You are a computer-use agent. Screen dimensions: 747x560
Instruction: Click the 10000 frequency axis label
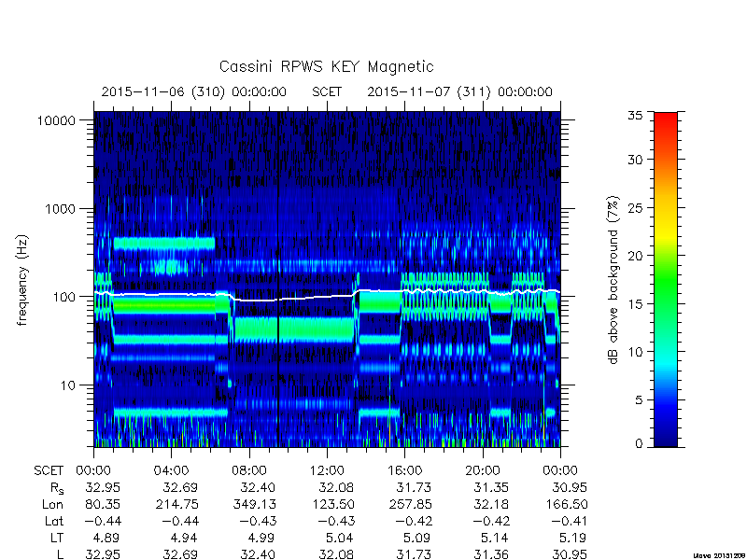(56, 120)
